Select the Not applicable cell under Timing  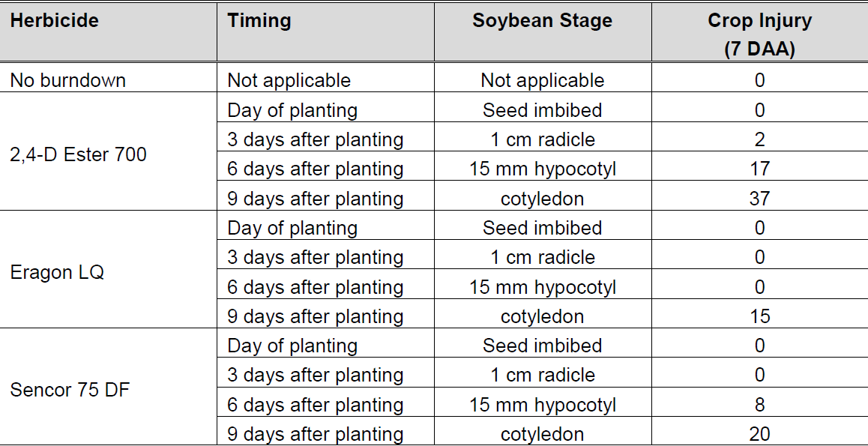(x=289, y=80)
